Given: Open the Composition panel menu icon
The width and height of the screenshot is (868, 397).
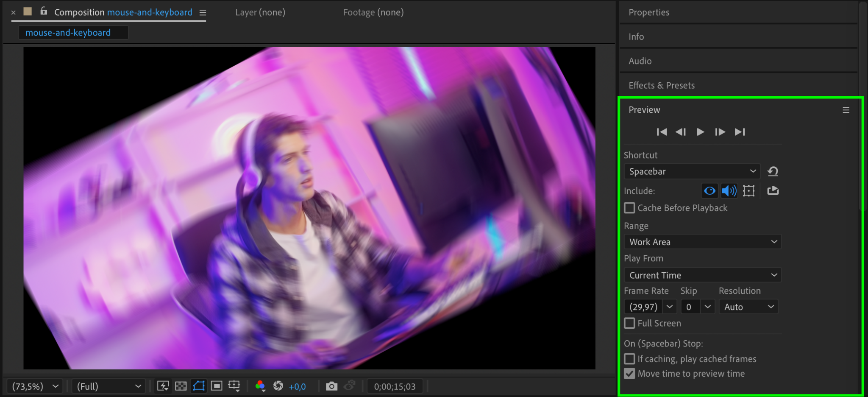Looking at the screenshot, I should tap(203, 13).
